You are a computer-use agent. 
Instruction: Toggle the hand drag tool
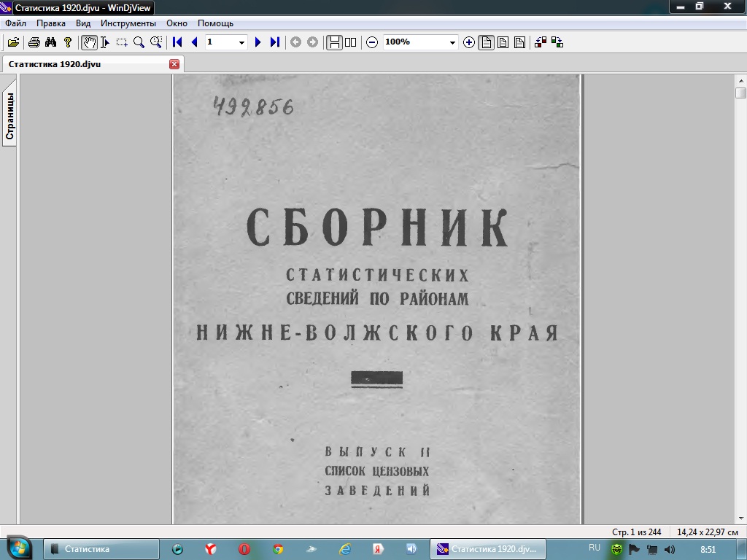(x=89, y=42)
